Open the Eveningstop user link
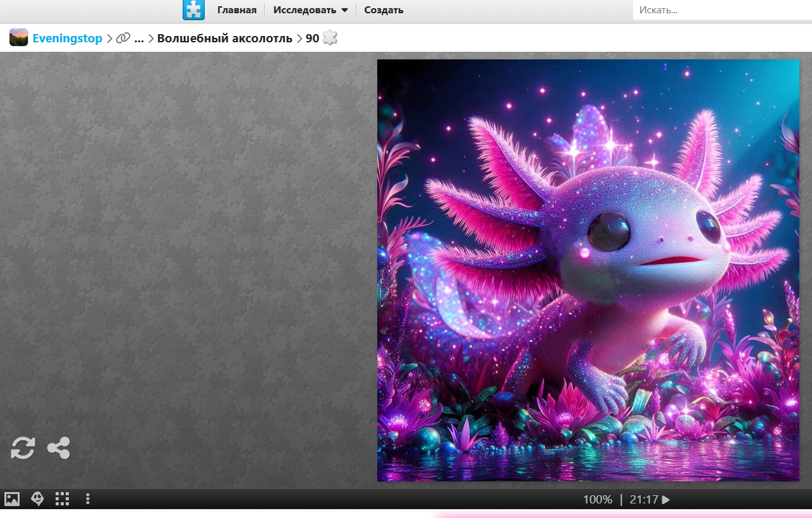 (68, 39)
